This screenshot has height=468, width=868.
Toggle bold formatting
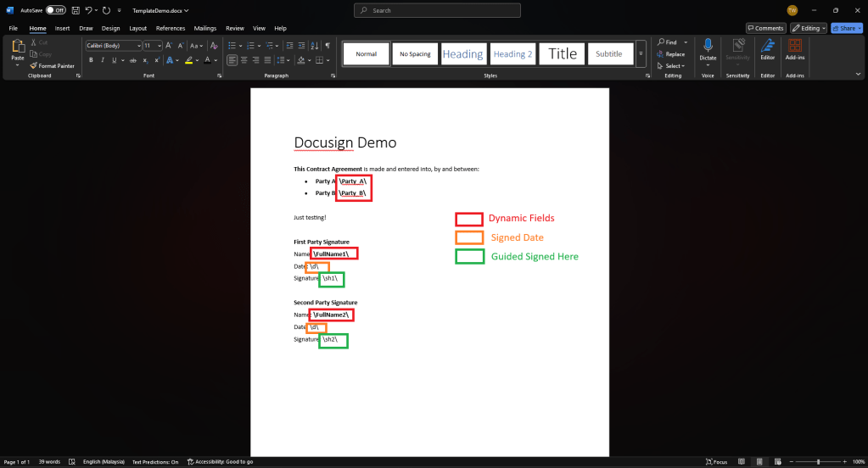91,60
